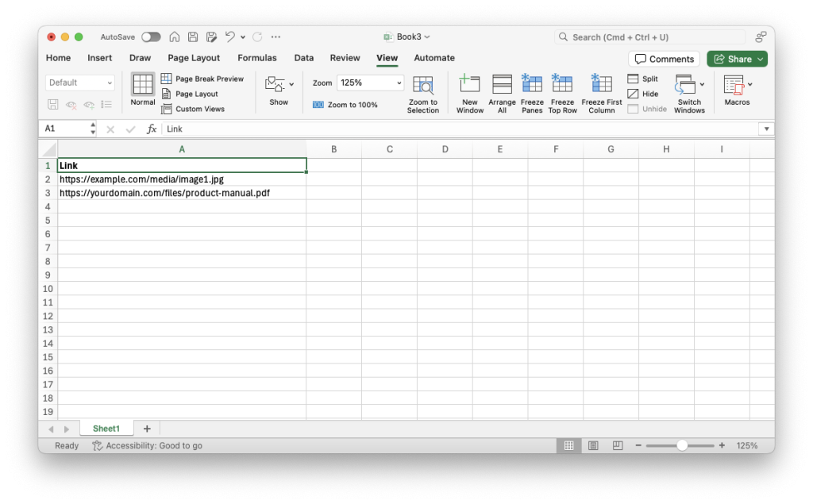Click the New Window icon
813x504 pixels.
click(469, 91)
